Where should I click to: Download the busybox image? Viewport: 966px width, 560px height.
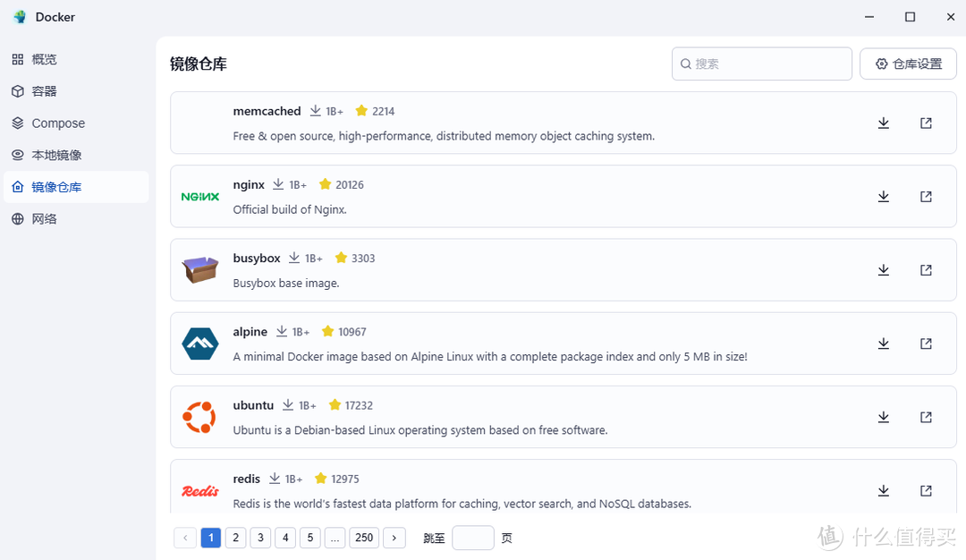[884, 270]
